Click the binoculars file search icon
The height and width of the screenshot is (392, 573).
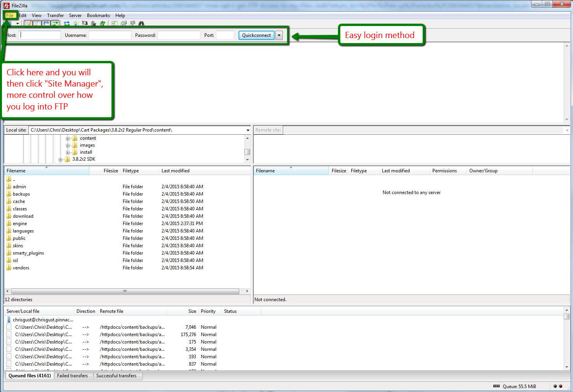tap(141, 24)
